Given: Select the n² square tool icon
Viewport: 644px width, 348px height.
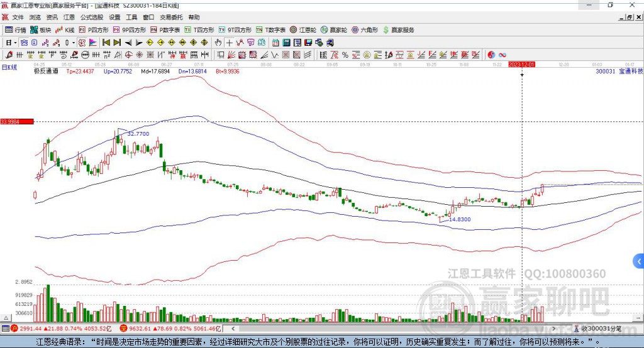Looking at the screenshot, I should coord(107,55).
